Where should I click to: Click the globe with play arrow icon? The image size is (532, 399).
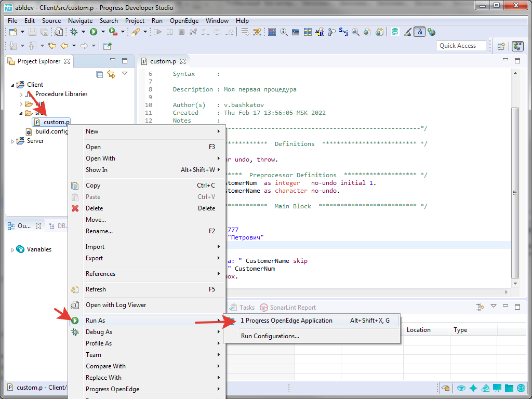pos(432,32)
